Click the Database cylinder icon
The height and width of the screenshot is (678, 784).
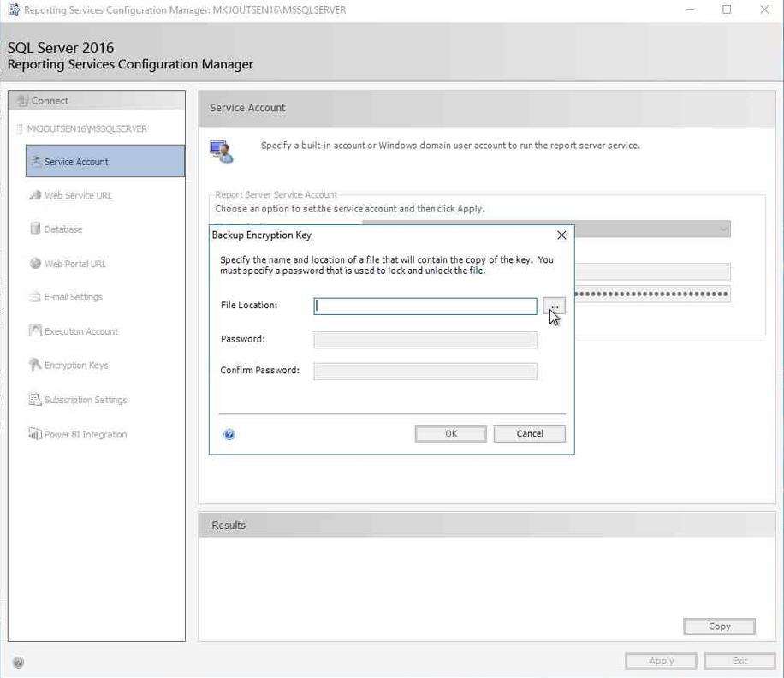(x=35, y=229)
